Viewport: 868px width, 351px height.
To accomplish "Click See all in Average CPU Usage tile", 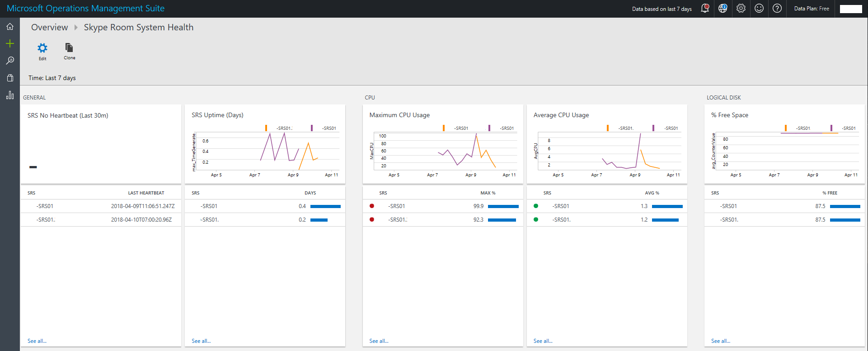I will tap(543, 341).
